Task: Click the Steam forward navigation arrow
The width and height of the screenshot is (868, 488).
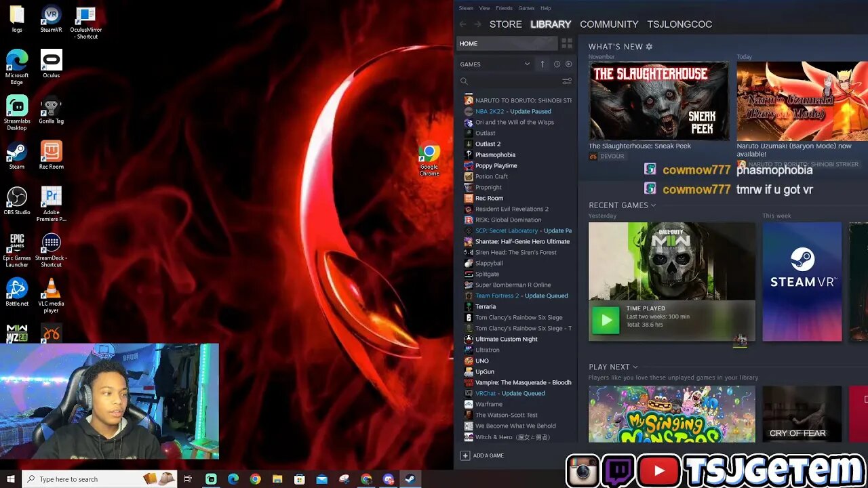Action: [x=477, y=24]
